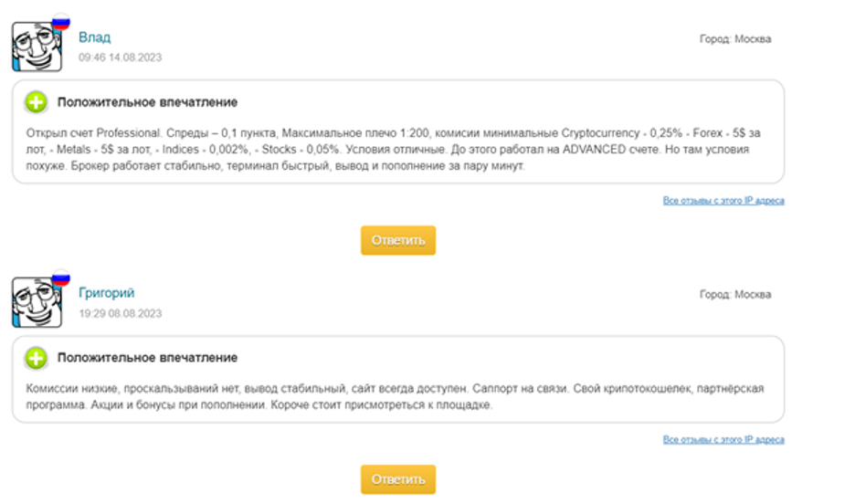Click the timestamp 09:46 14.08.2023

click(120, 57)
